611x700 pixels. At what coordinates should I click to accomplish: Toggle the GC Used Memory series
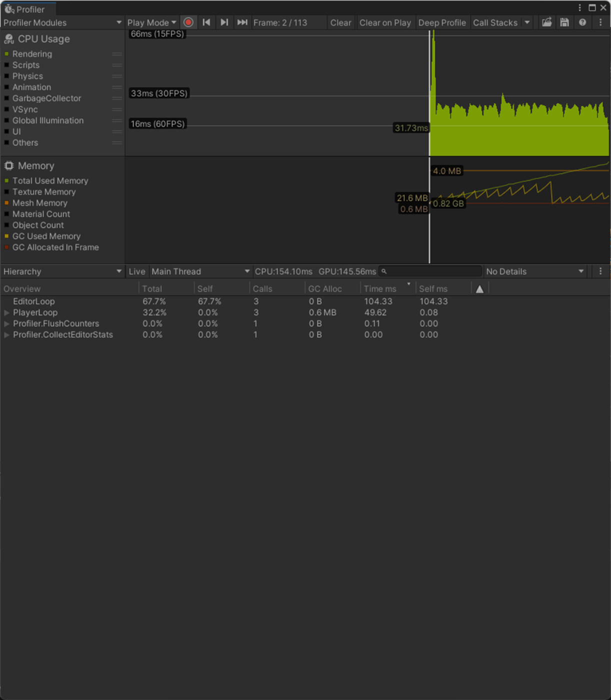(6, 236)
